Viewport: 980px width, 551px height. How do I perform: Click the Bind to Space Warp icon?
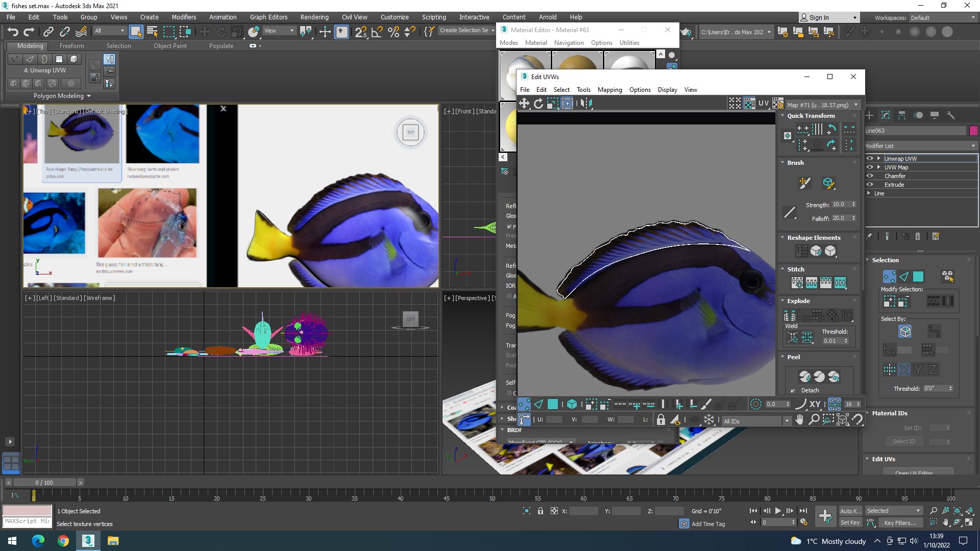click(x=81, y=32)
